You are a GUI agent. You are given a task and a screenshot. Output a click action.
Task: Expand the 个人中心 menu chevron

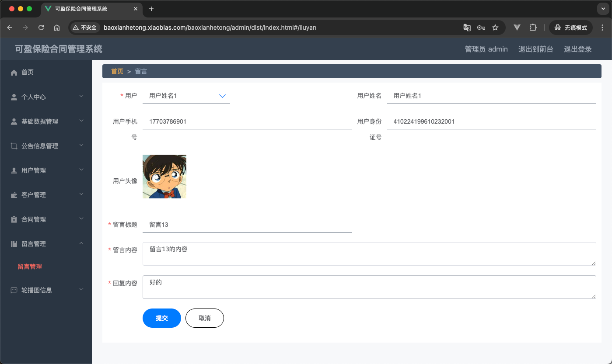(81, 97)
